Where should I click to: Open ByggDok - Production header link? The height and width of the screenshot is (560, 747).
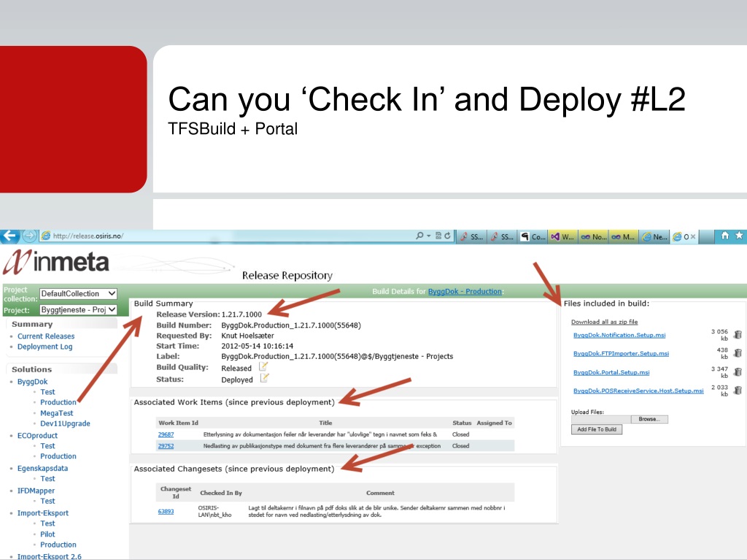pyautogui.click(x=465, y=292)
